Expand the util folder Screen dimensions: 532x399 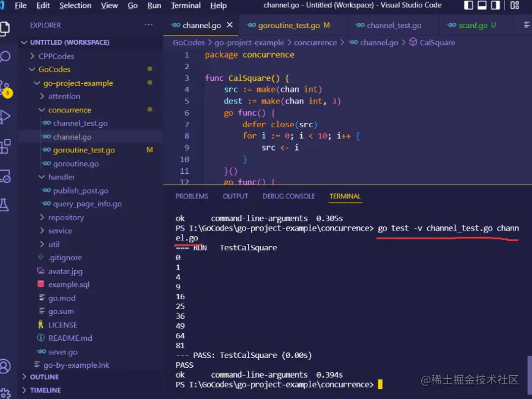[54, 244]
